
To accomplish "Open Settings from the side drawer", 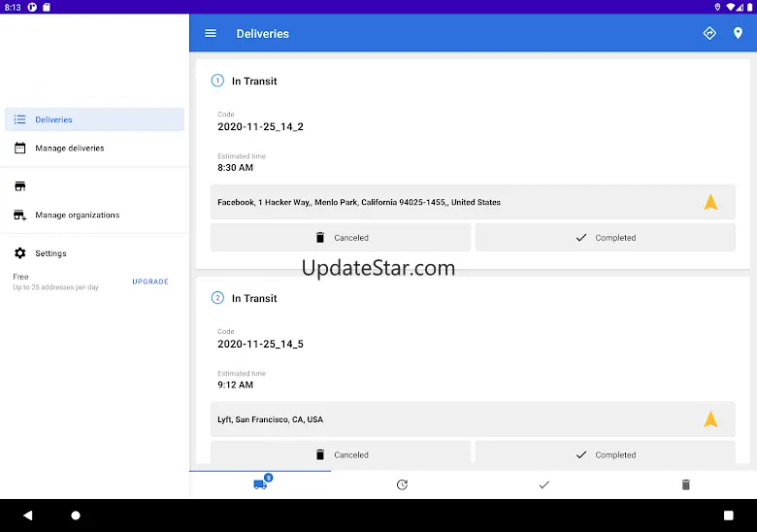I will (x=95, y=253).
